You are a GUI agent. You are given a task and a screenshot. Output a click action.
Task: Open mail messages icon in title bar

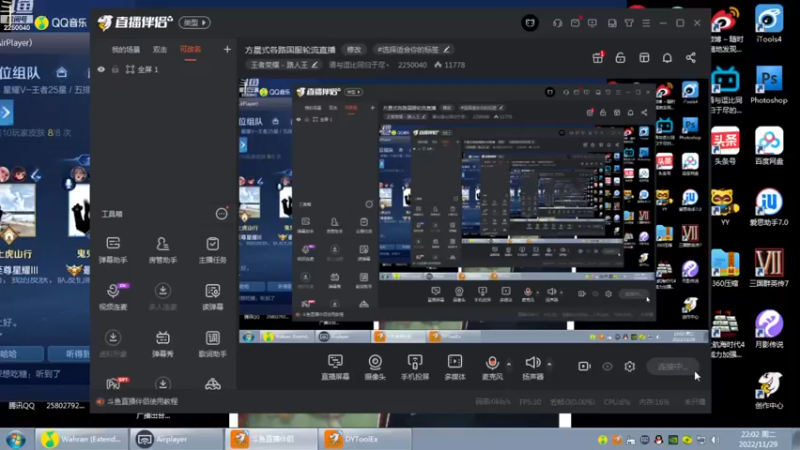(x=575, y=23)
